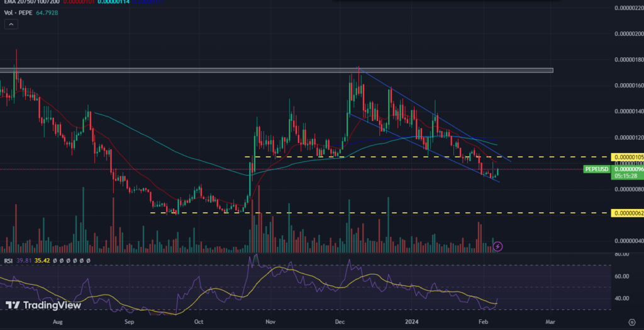Click the Sep label on time axis
644x330 pixels.
pyautogui.click(x=129, y=321)
